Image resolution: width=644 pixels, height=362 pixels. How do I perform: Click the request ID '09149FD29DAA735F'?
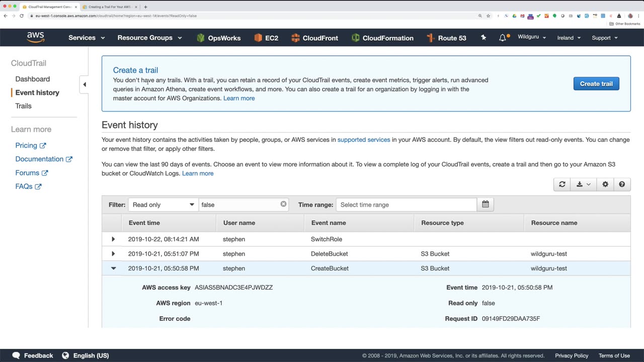(511, 319)
